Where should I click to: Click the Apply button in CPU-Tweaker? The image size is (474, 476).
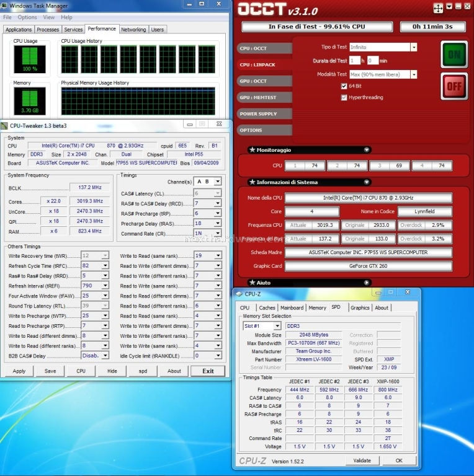coord(19,371)
